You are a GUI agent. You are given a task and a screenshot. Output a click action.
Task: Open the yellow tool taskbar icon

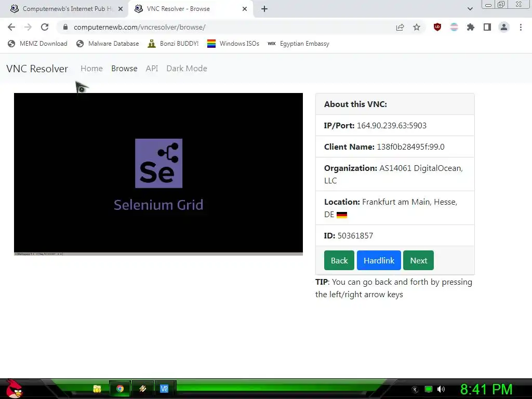point(142,389)
